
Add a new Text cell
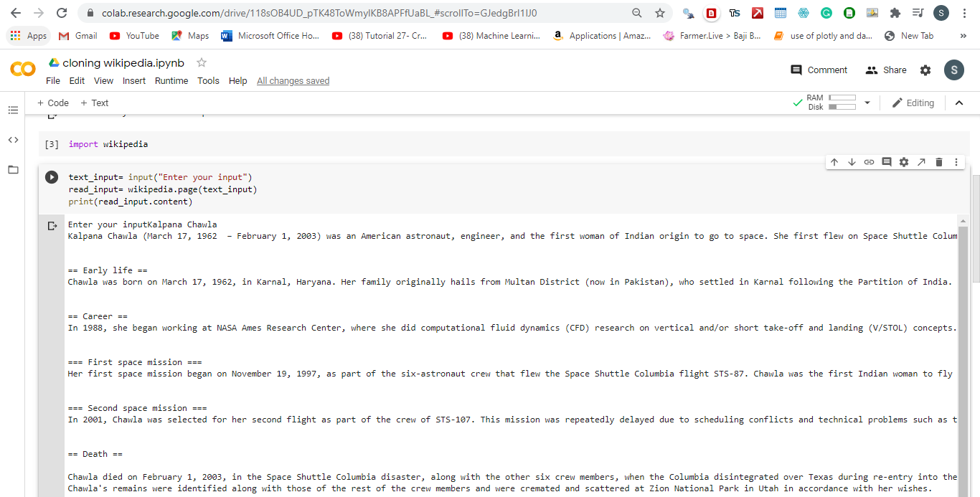click(x=94, y=103)
